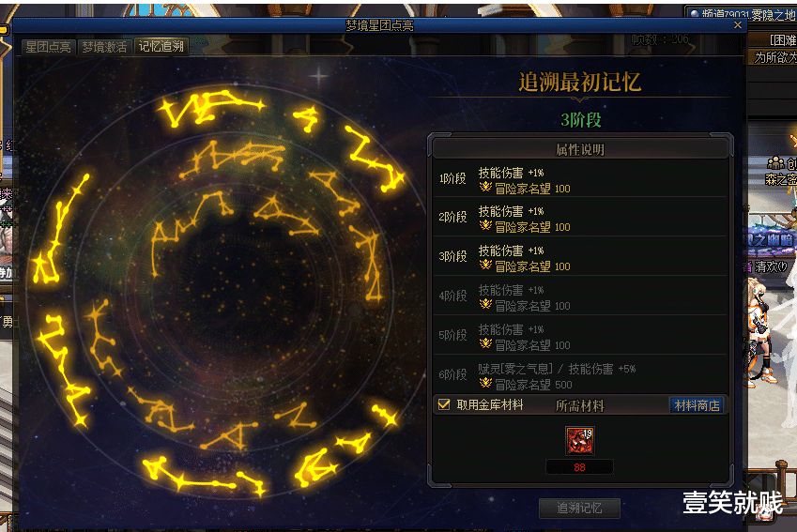Click the material count field showing 88

click(579, 467)
